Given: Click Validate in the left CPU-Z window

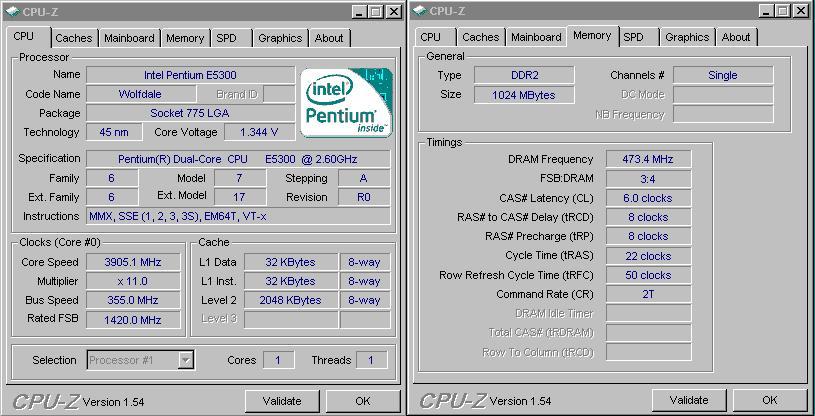Looking at the screenshot, I should pos(282,401).
